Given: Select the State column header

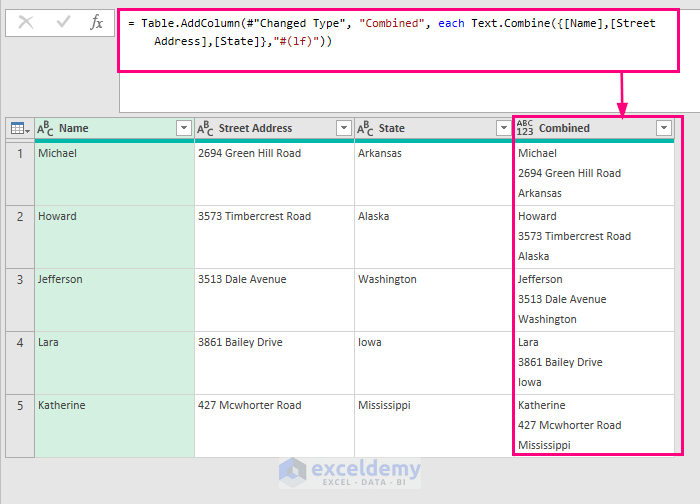Looking at the screenshot, I should coord(434,129).
